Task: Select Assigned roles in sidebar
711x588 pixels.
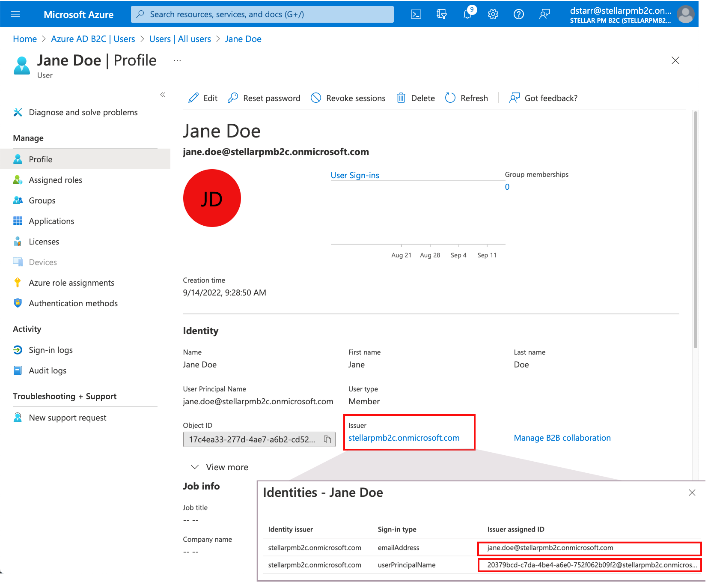Action: 55,180
